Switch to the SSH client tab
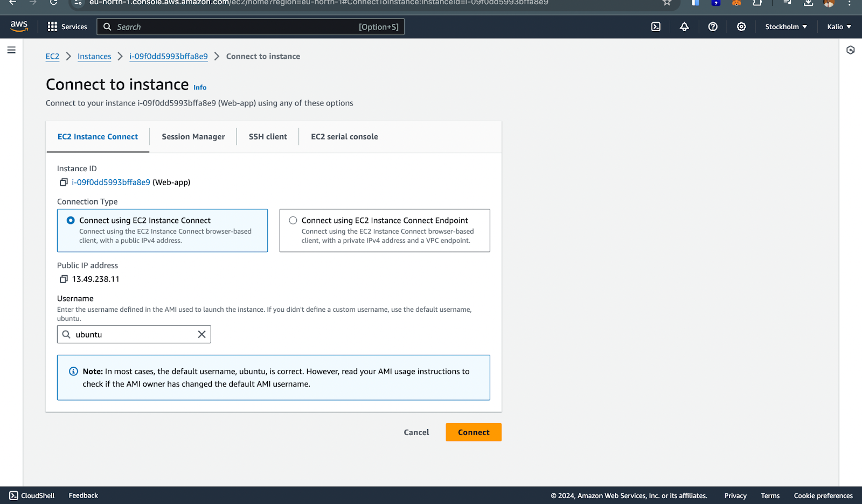Screen dimensions: 862x504 click(x=268, y=137)
